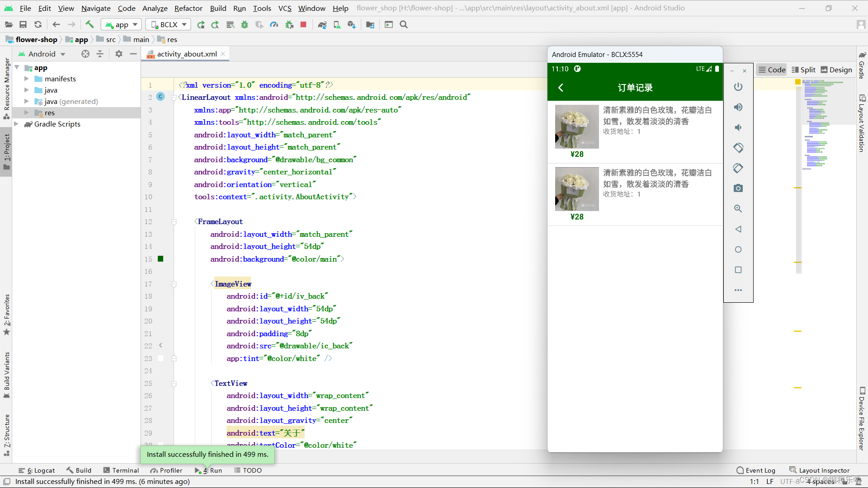This screenshot has width=868, height=488.
Task: Tap the emulator overview square button
Action: (738, 270)
